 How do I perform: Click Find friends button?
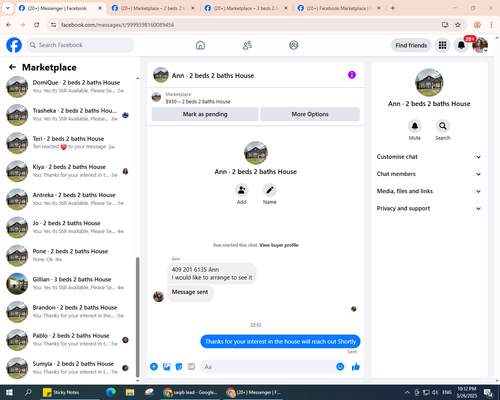(x=411, y=45)
